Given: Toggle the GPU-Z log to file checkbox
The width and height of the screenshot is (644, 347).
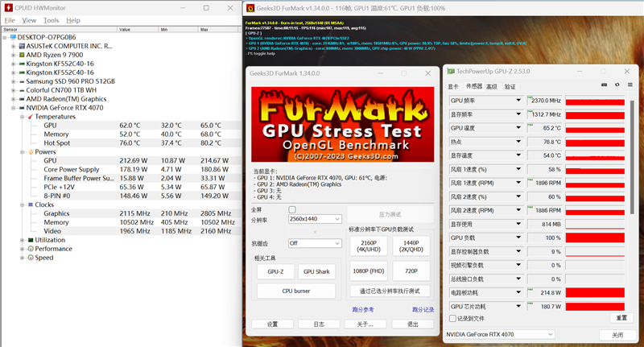Looking at the screenshot, I should tap(452, 318).
